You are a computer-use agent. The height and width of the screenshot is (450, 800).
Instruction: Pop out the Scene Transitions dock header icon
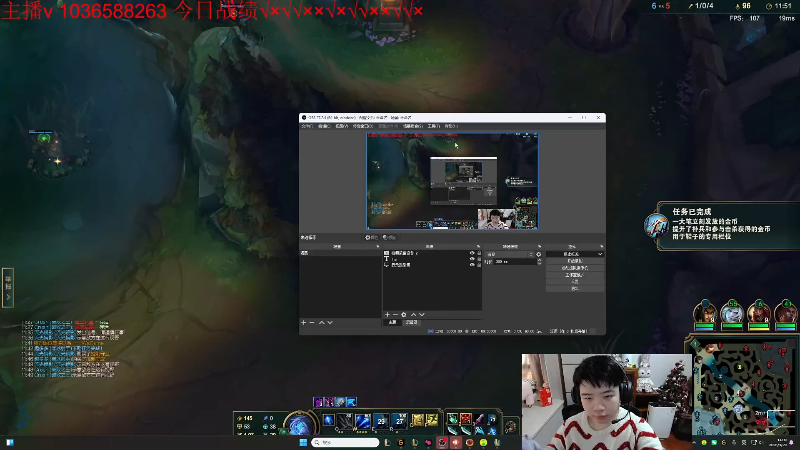(x=539, y=246)
